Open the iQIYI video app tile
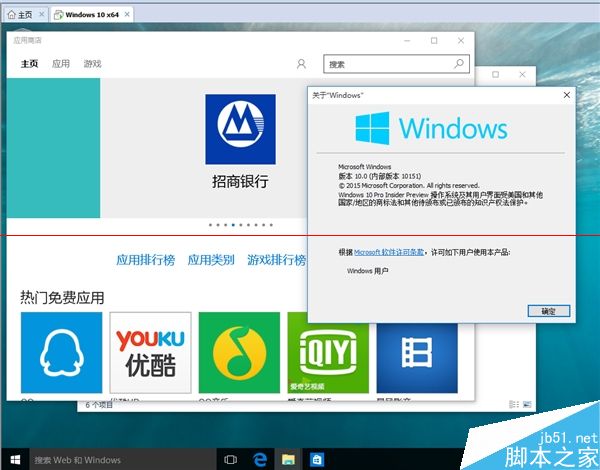The image size is (600, 470). pyautogui.click(x=327, y=353)
